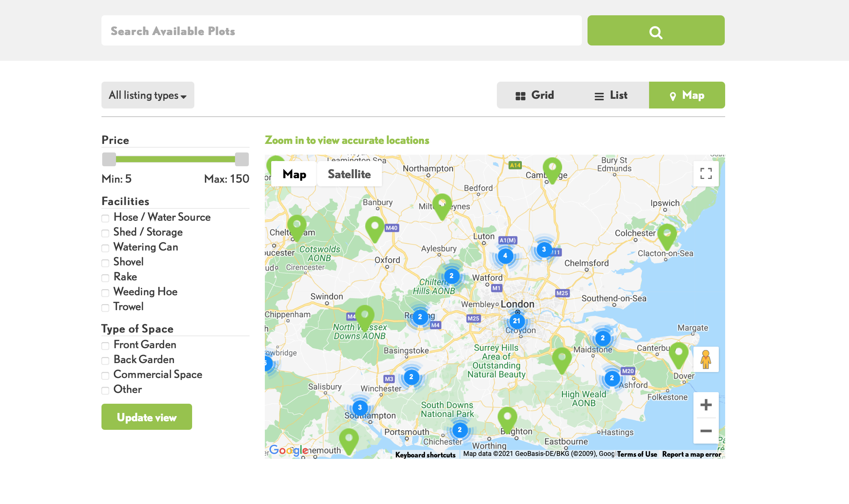Tick the Back Garden space type
Viewport: 849px width, 504px height.
[106, 360]
